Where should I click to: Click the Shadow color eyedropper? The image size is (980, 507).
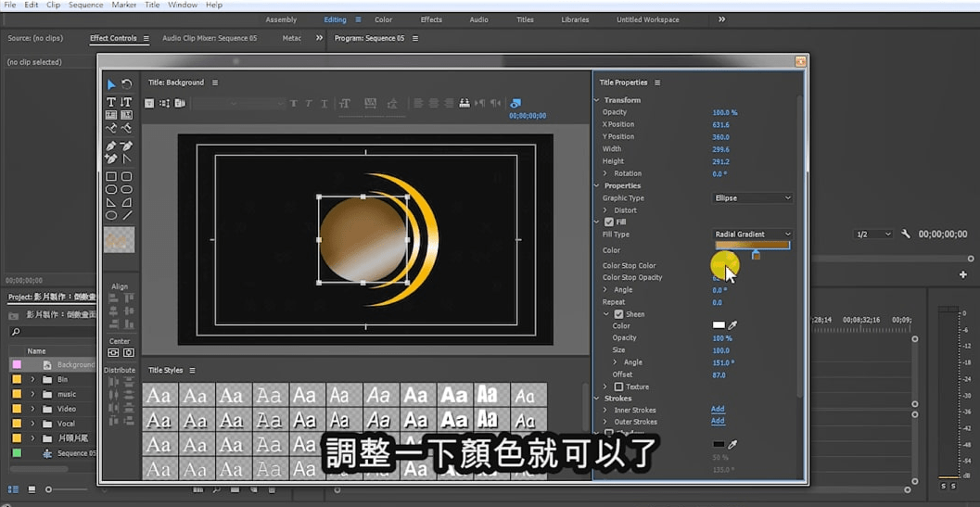pos(733,445)
